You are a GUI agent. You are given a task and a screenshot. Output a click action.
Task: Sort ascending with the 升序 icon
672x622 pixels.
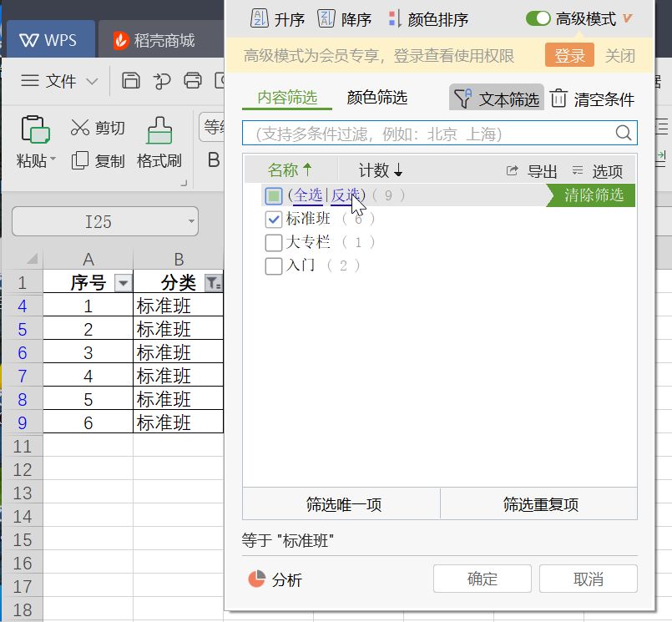coord(260,18)
